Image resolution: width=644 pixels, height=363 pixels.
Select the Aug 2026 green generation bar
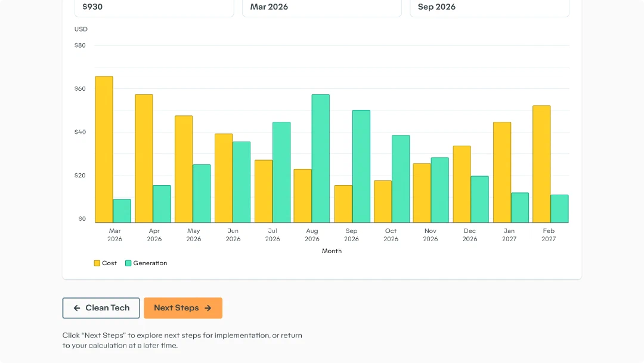[320, 159]
